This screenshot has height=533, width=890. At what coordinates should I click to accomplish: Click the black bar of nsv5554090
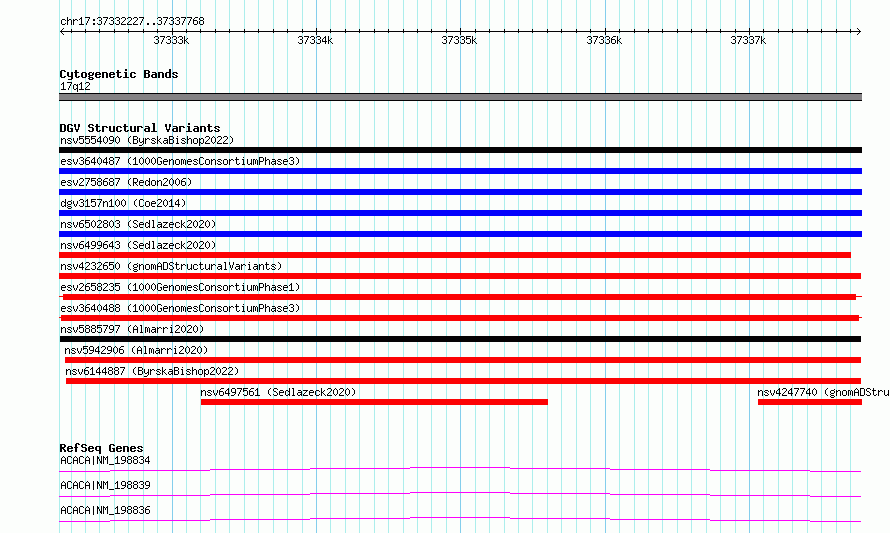point(460,150)
